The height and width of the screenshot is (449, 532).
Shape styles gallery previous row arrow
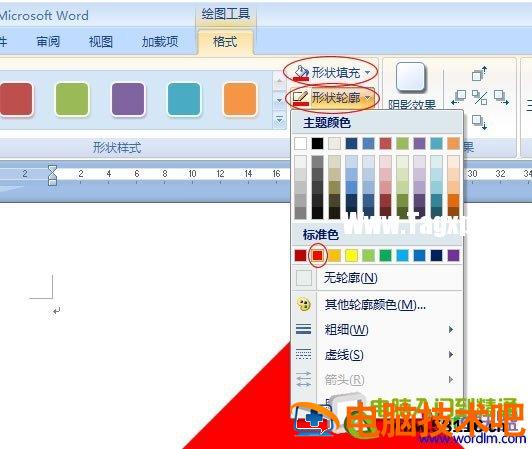tap(279, 81)
